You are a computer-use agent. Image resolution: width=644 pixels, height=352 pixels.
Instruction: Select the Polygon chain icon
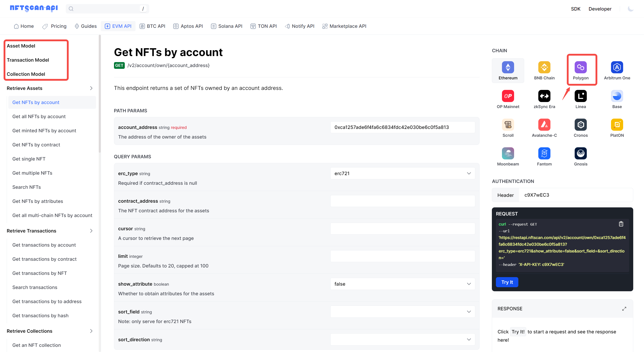[581, 67]
